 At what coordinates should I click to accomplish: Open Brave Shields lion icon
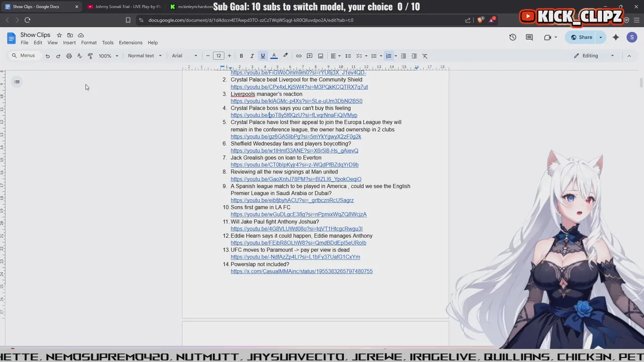coord(480,20)
